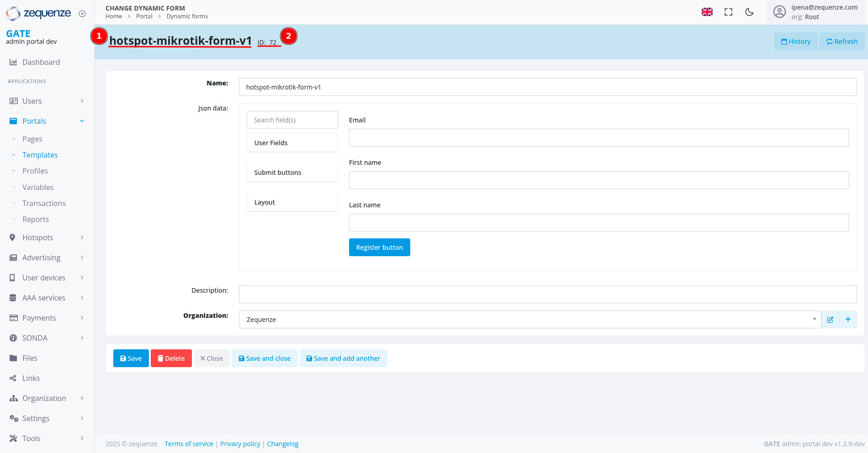Open User Fields section
Viewport: 868px width, 453px height.
click(292, 143)
